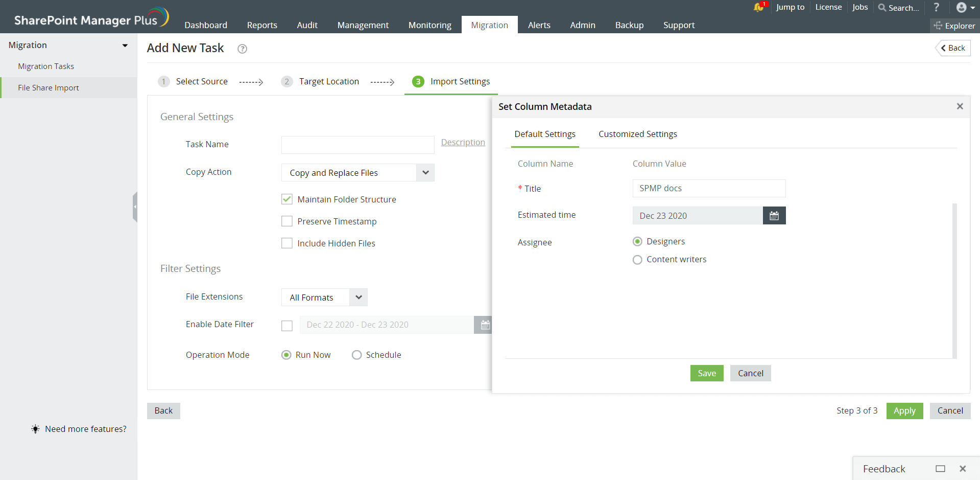Image resolution: width=980 pixels, height=480 pixels.
Task: Collapse the Migration sidebar section
Action: (125, 45)
